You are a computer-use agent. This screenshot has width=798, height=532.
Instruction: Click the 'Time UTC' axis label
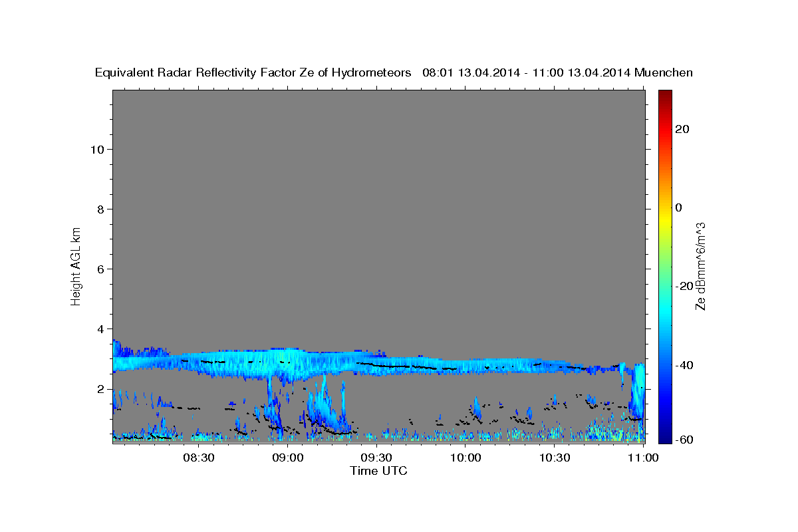tap(378, 471)
